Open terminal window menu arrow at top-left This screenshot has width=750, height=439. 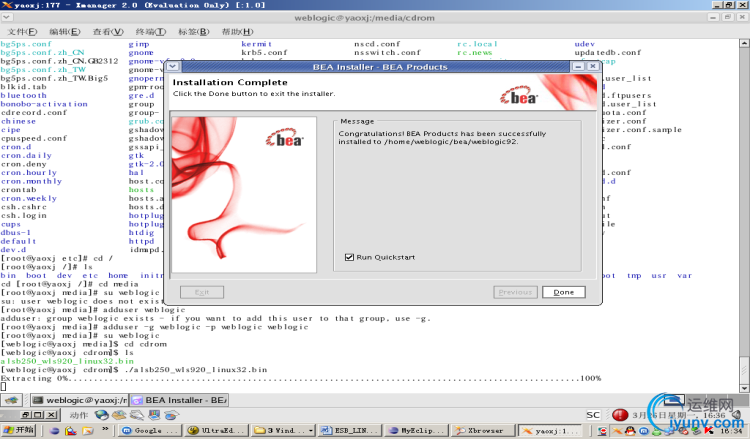point(7,17)
